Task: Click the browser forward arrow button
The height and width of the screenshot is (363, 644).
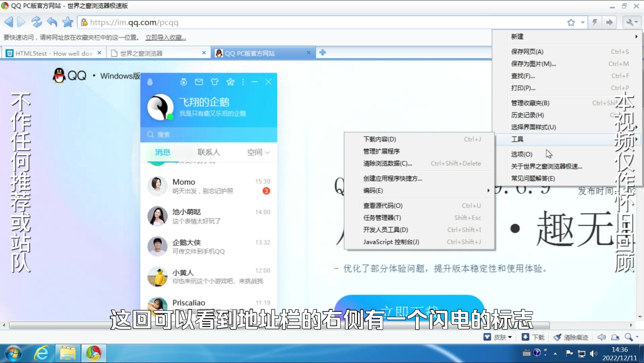Action: coord(21,22)
